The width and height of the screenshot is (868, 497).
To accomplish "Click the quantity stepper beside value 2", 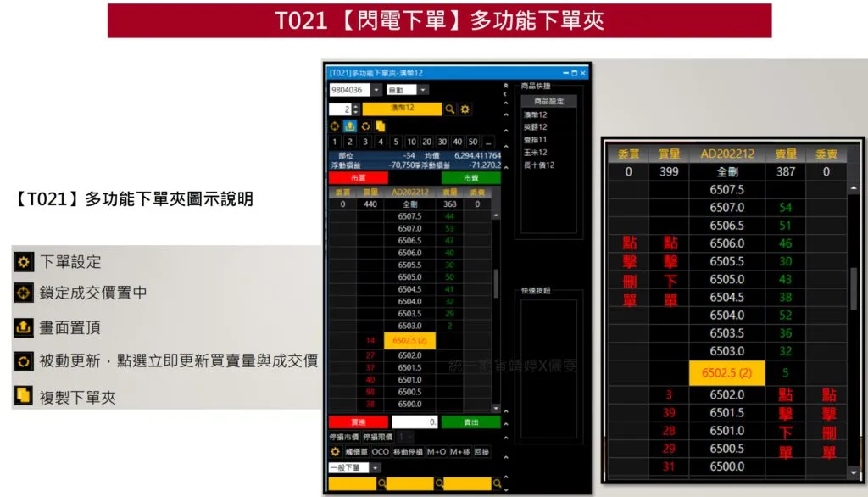I will (356, 109).
